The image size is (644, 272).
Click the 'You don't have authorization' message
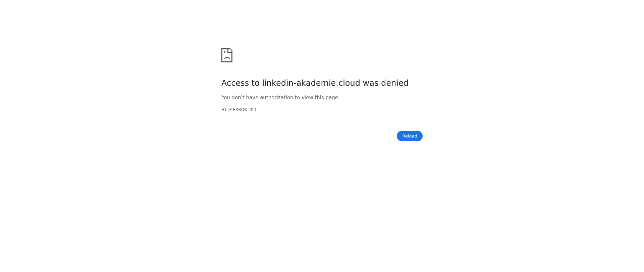tap(280, 98)
